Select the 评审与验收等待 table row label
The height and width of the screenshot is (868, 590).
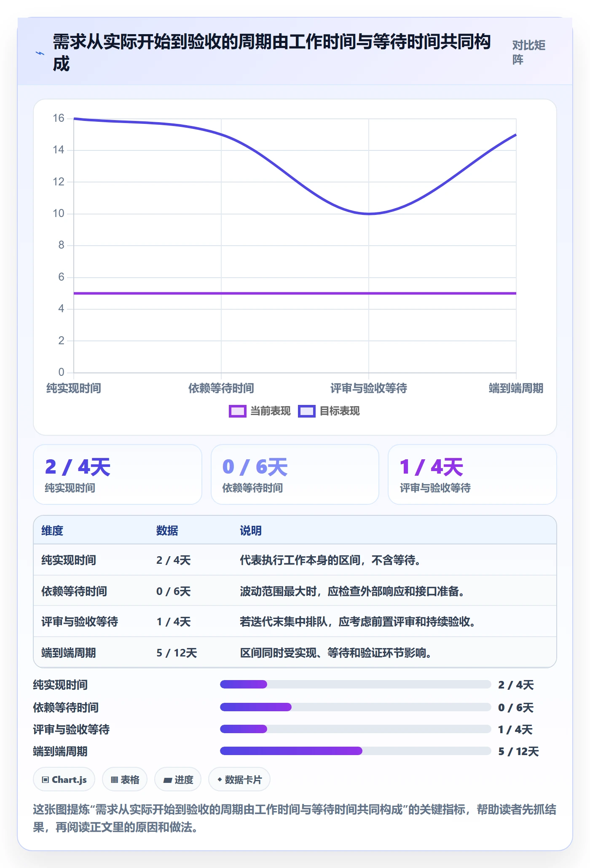click(80, 622)
